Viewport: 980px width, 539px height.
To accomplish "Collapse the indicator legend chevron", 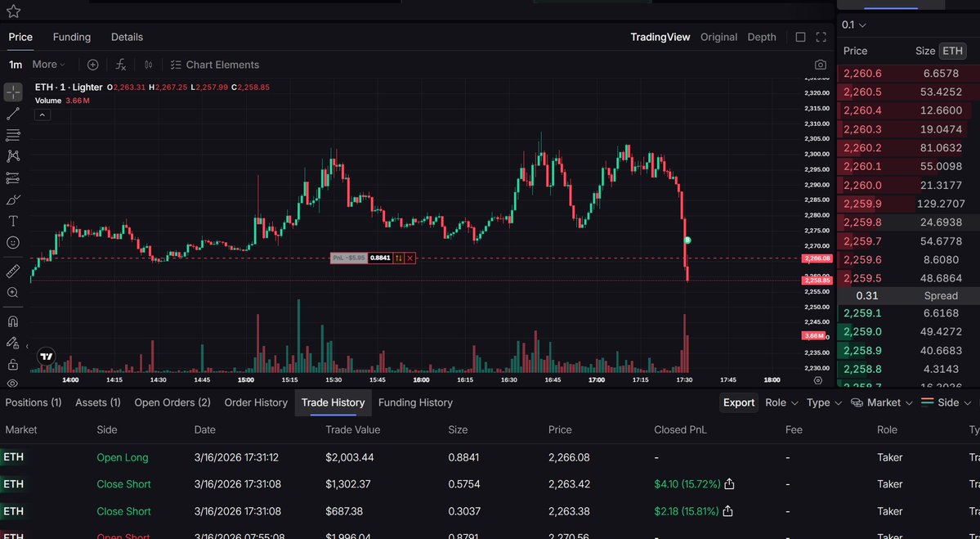I will [42, 115].
